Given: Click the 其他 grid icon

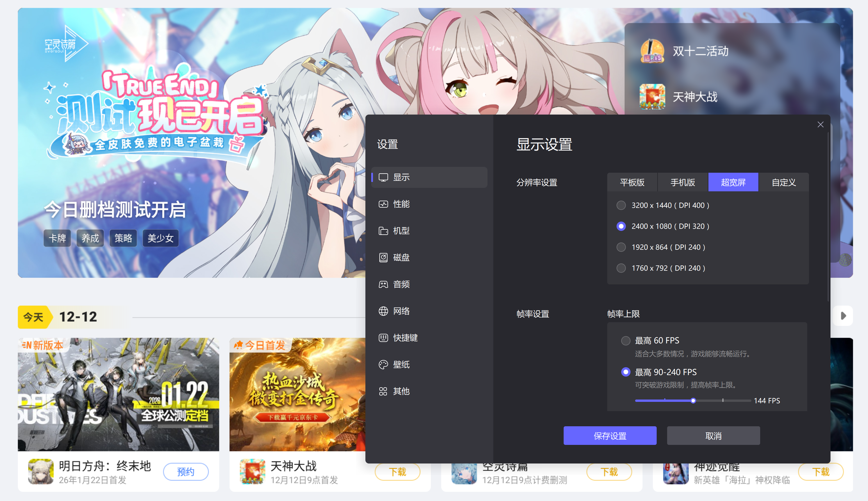Looking at the screenshot, I should click(x=383, y=391).
